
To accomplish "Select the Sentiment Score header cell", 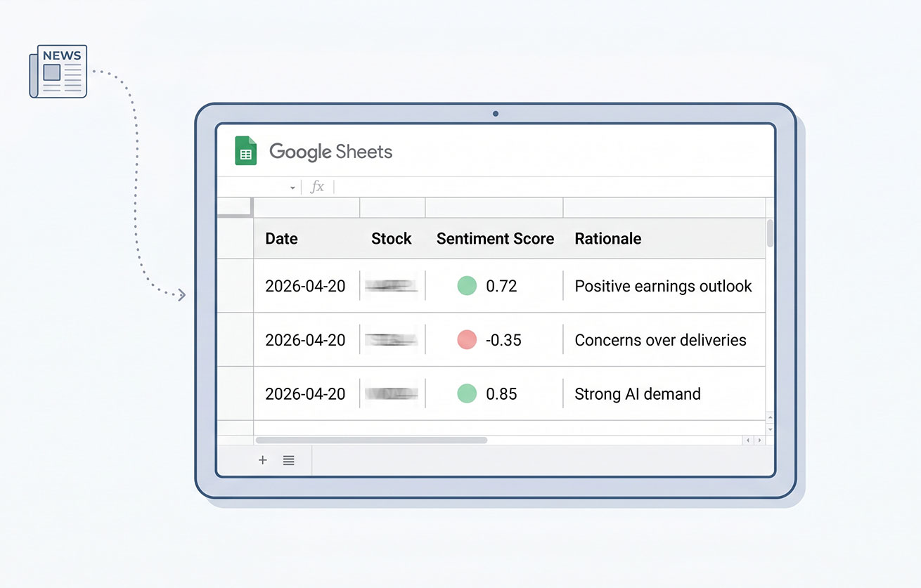I will click(x=495, y=239).
